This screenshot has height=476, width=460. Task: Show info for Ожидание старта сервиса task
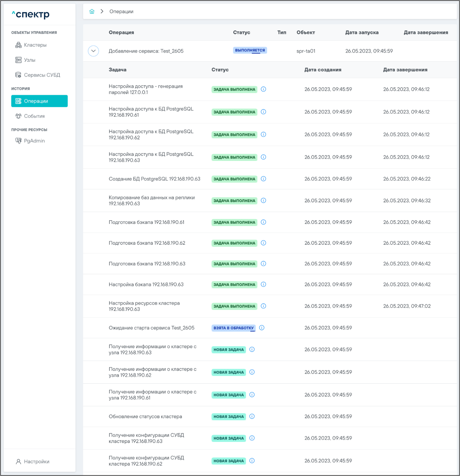262,328
